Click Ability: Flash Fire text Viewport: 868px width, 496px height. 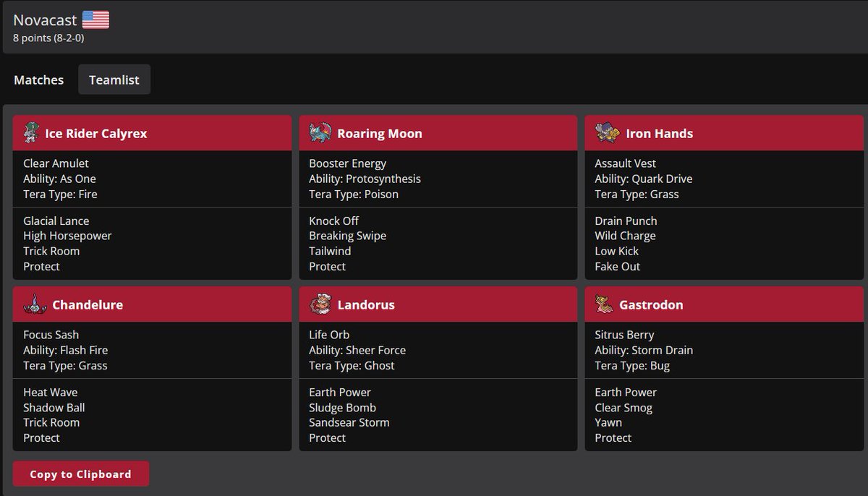[66, 350]
